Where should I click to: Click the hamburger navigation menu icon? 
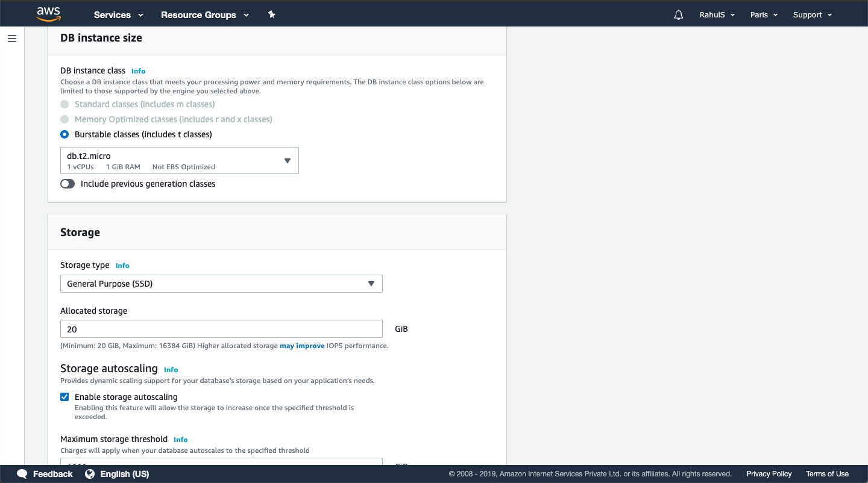12,39
